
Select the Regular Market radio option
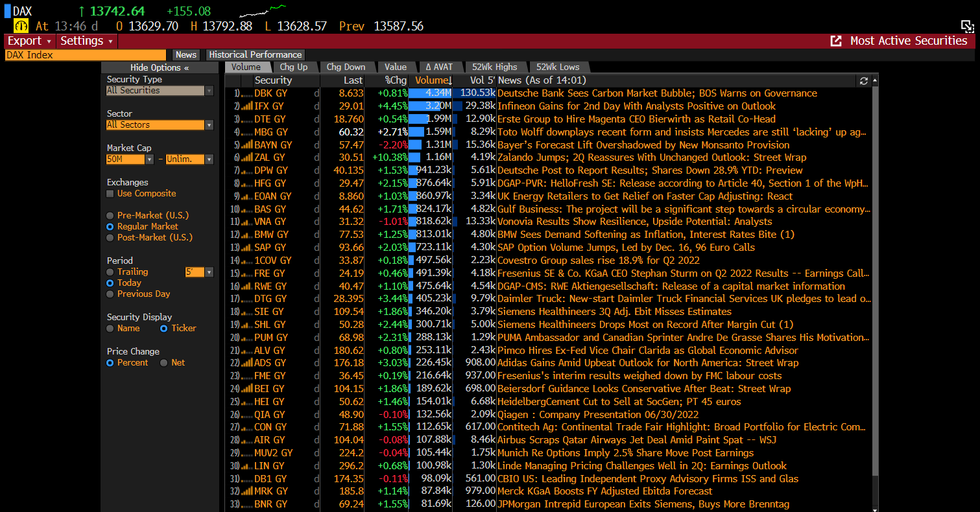[110, 227]
